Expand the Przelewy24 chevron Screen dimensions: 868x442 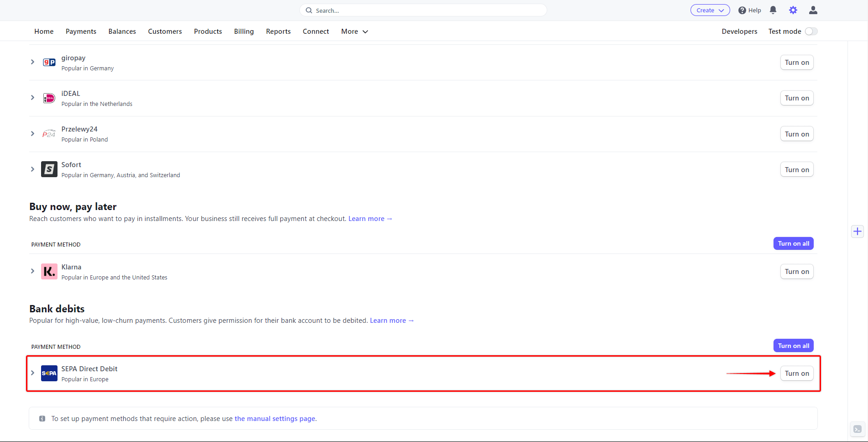(x=32, y=134)
